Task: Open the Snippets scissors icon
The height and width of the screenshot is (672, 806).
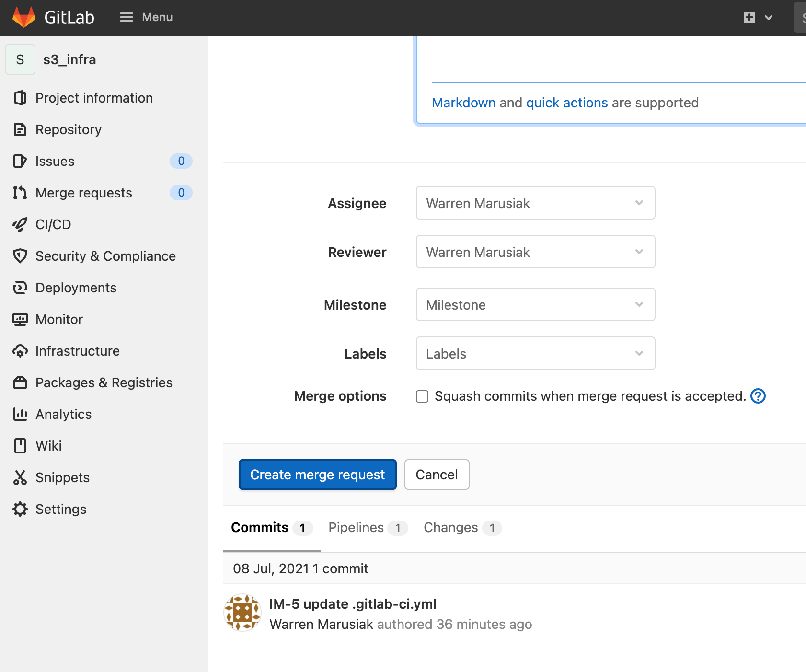Action: 20,477
